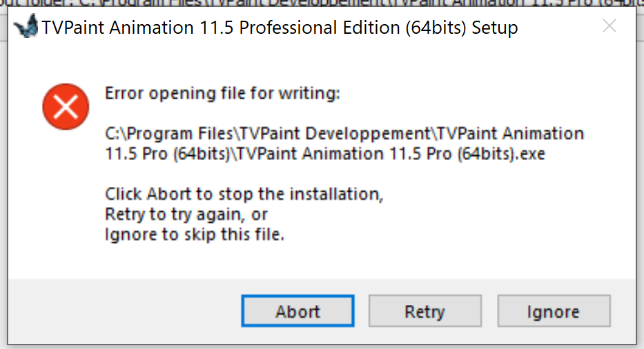Click the 'Error opening file for writing' message

222,94
